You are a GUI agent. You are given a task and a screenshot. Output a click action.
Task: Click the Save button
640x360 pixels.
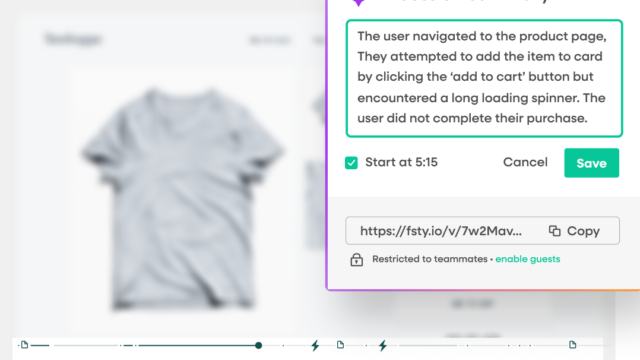[x=591, y=163]
